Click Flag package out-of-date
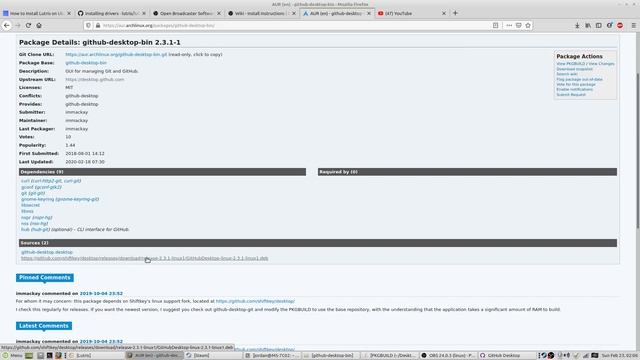640x360 pixels. tap(579, 79)
